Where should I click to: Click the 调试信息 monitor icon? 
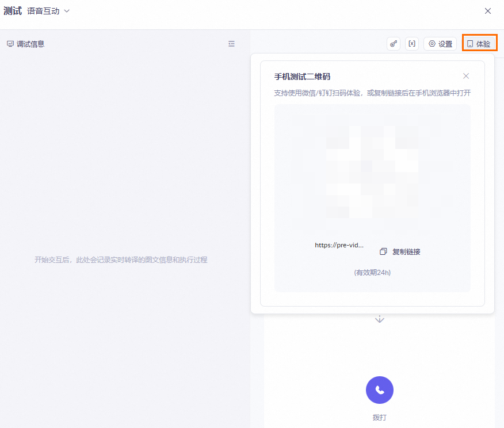tap(10, 44)
